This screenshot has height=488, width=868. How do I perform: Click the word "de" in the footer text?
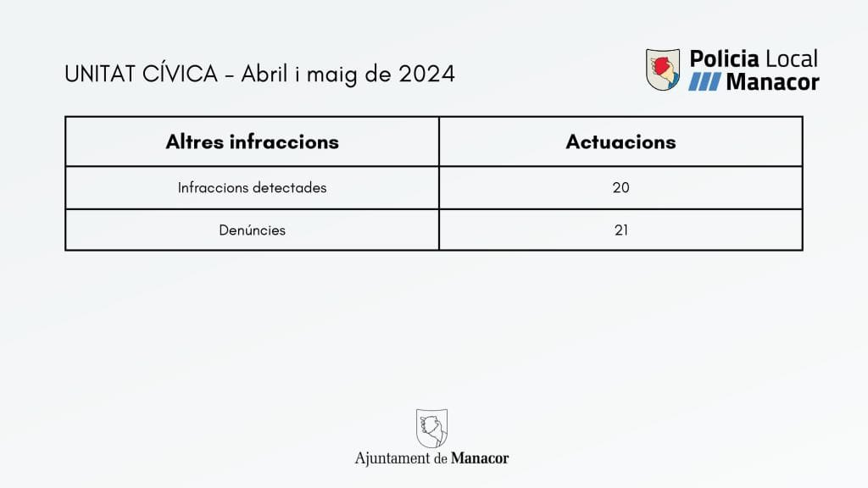(x=440, y=458)
